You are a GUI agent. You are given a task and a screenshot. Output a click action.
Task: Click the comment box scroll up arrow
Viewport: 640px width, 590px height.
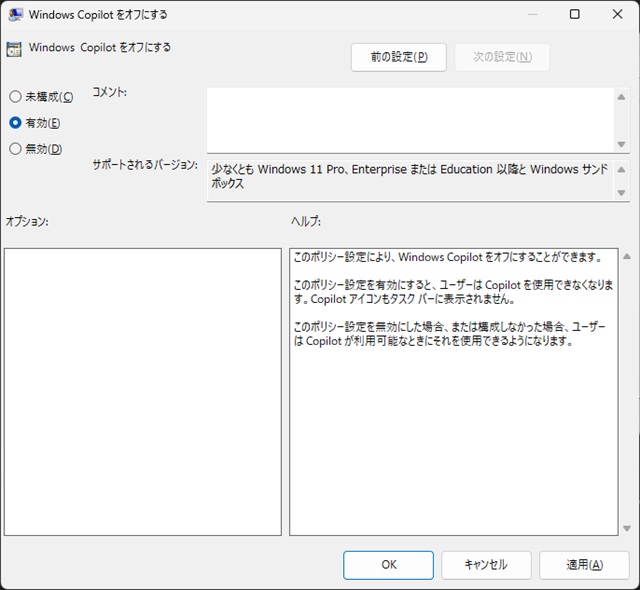click(x=621, y=97)
